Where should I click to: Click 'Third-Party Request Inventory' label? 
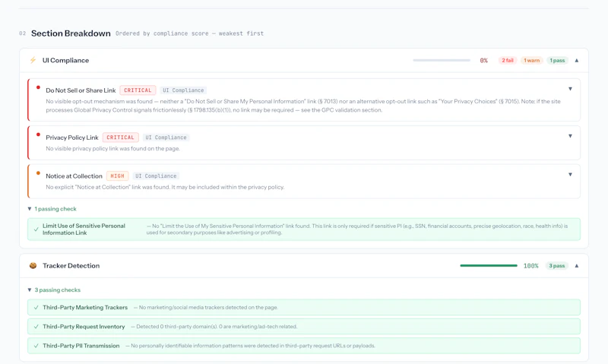[x=84, y=327]
